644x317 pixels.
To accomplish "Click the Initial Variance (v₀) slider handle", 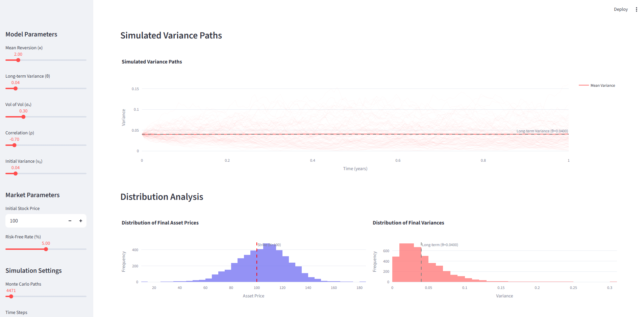I will click(x=15, y=174).
